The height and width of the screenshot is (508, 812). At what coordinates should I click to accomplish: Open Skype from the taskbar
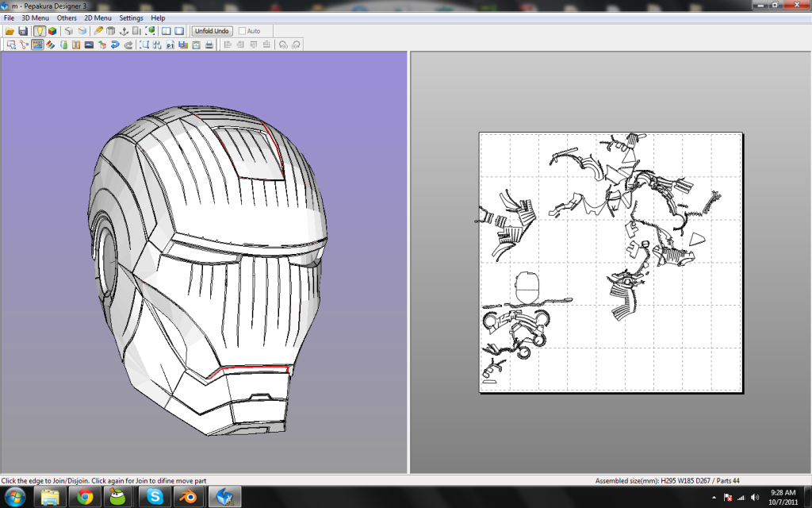[x=155, y=497]
